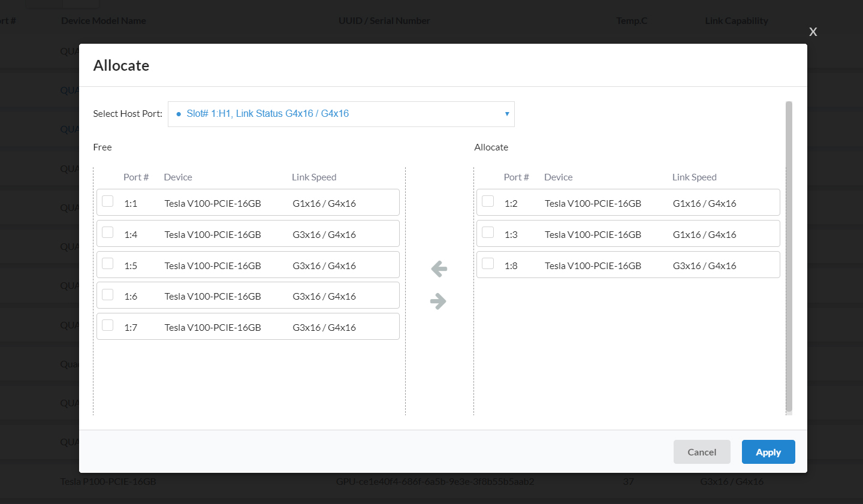This screenshot has width=863, height=504.
Task: Check the box for free port 1:1
Action: point(108,201)
